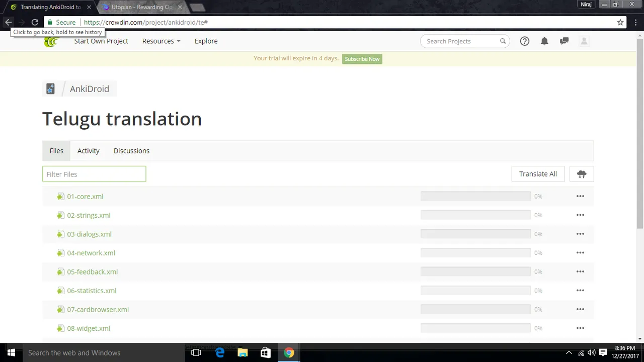644x362 pixels.
Task: Open Windows Store from the taskbar
Action: (x=266, y=353)
